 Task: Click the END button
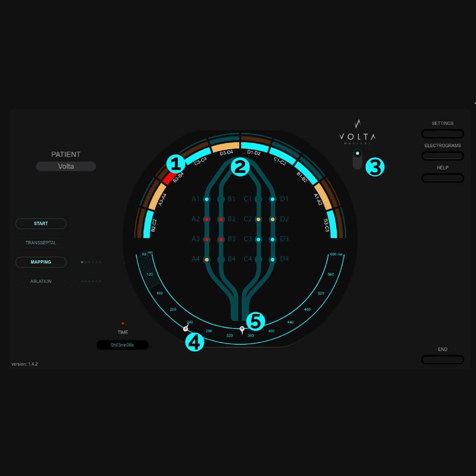(x=443, y=360)
